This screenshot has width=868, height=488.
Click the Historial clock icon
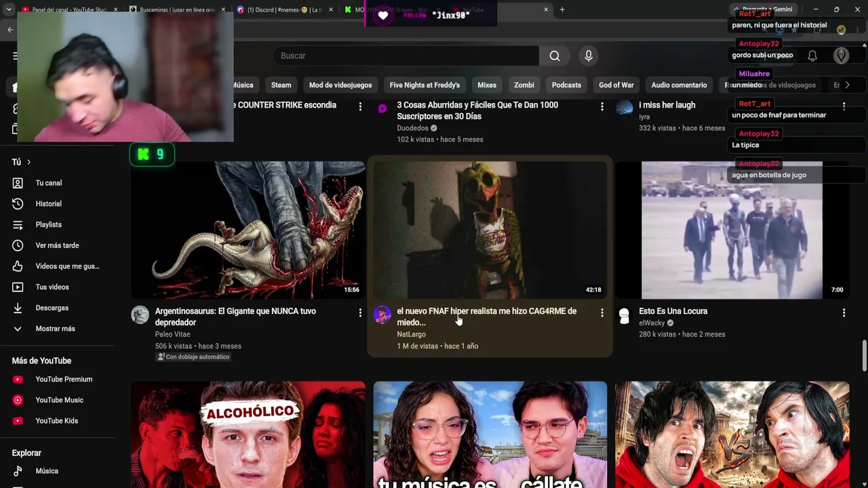tap(18, 204)
